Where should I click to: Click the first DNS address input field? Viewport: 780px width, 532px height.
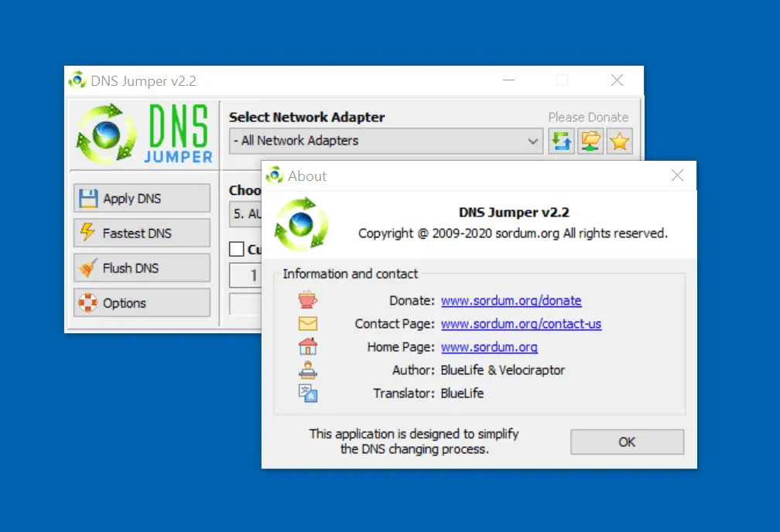click(x=245, y=275)
